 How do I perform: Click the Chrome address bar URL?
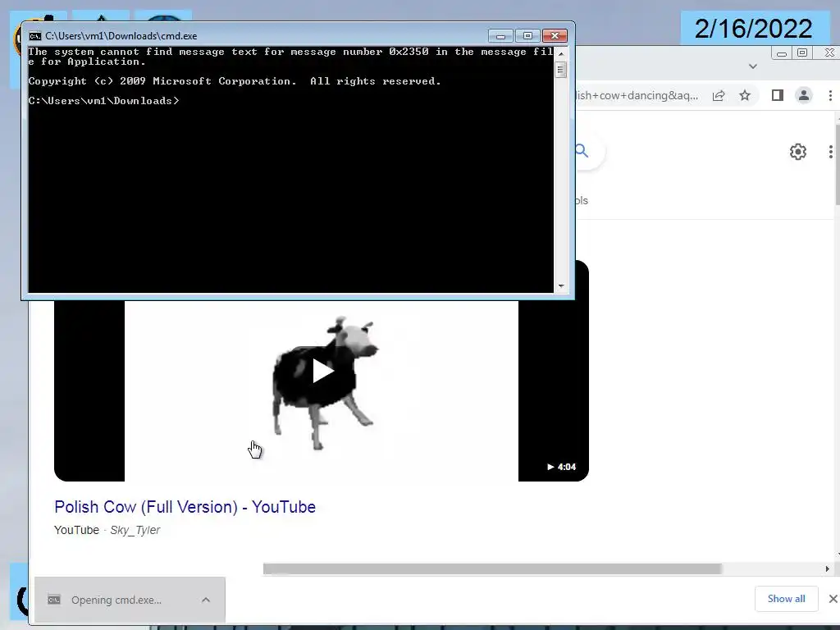click(637, 95)
